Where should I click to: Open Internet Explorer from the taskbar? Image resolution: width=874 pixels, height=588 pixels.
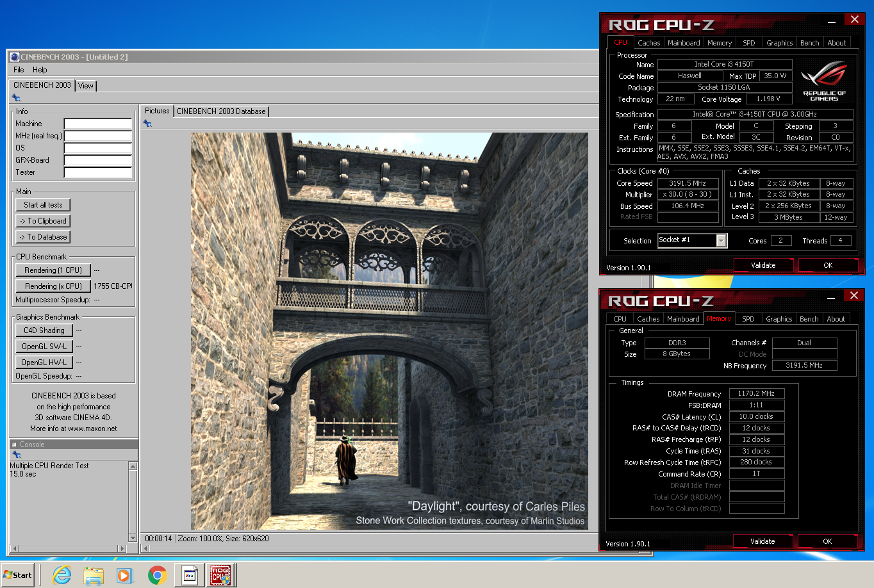pos(62,575)
